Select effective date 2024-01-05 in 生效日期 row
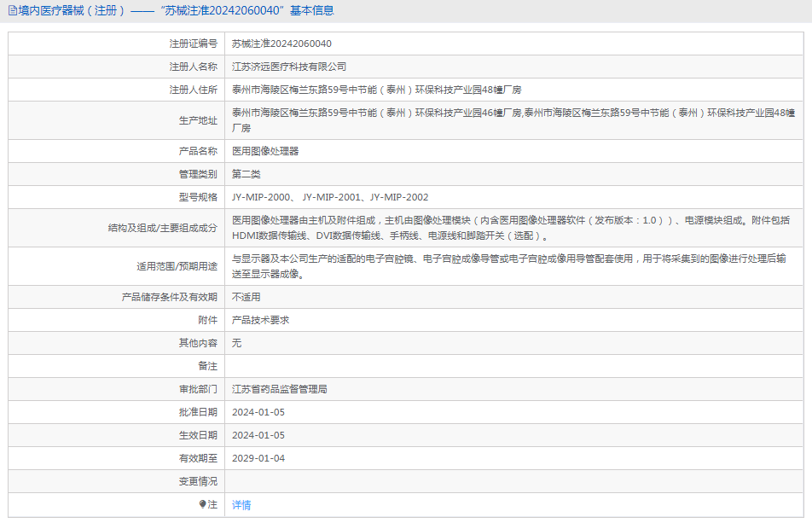This screenshot has width=812, height=523. point(258,435)
